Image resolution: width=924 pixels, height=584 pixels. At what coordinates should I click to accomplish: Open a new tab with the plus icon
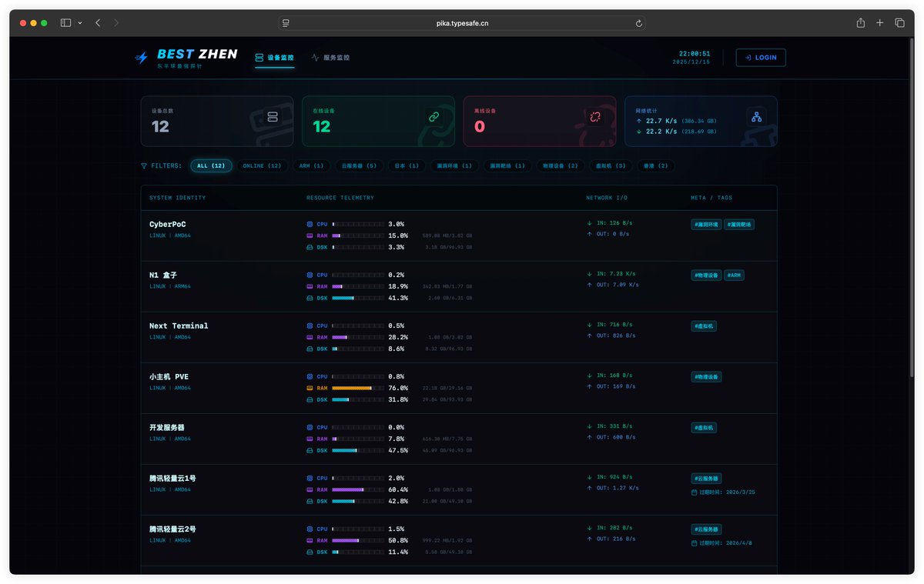880,23
